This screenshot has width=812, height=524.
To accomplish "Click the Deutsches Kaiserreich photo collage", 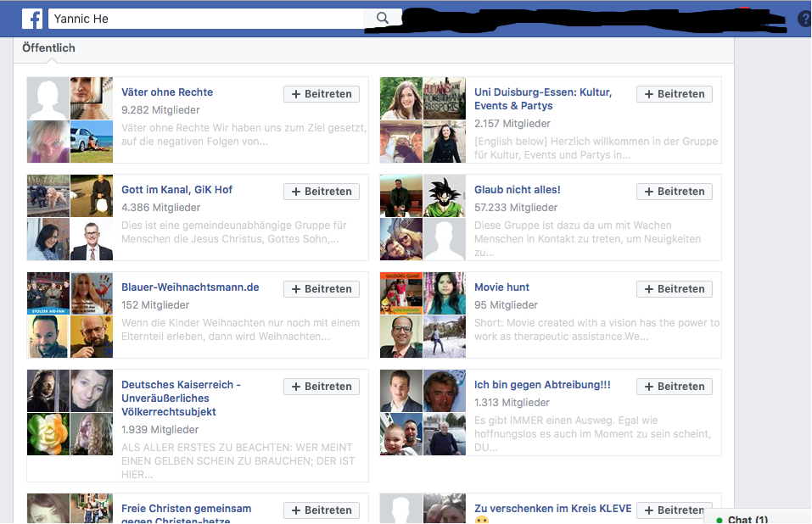I will [x=70, y=412].
